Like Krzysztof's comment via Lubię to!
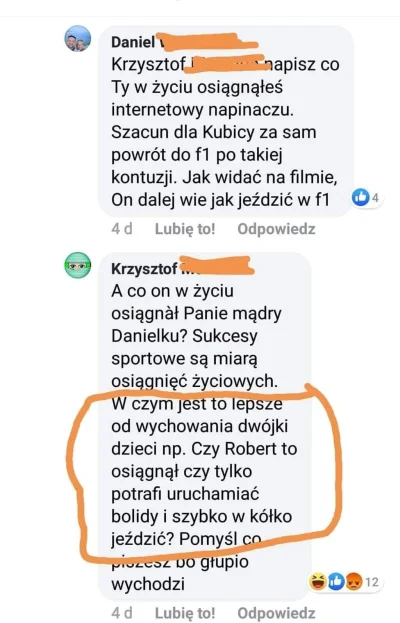400x623 pixels. pos(185,613)
